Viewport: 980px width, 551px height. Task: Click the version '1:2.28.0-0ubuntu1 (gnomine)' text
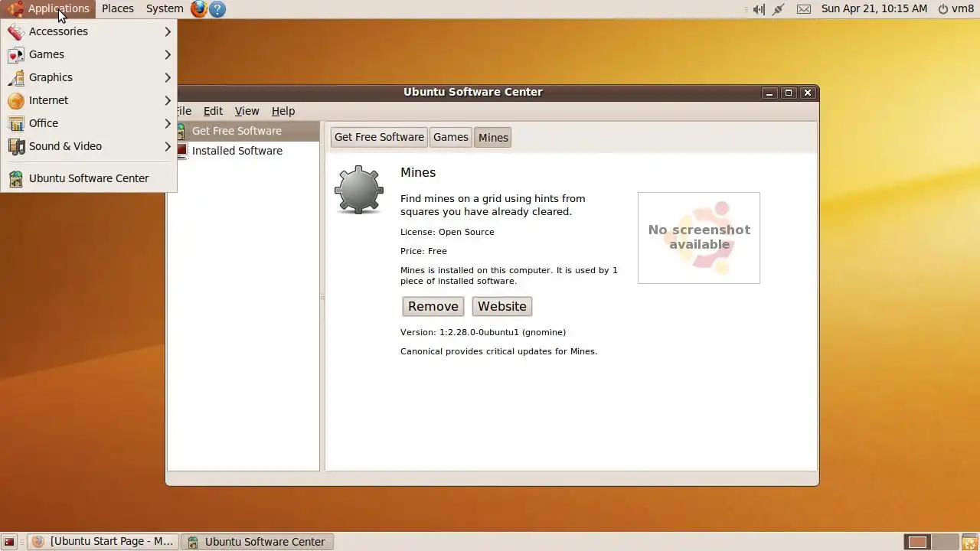(x=502, y=332)
